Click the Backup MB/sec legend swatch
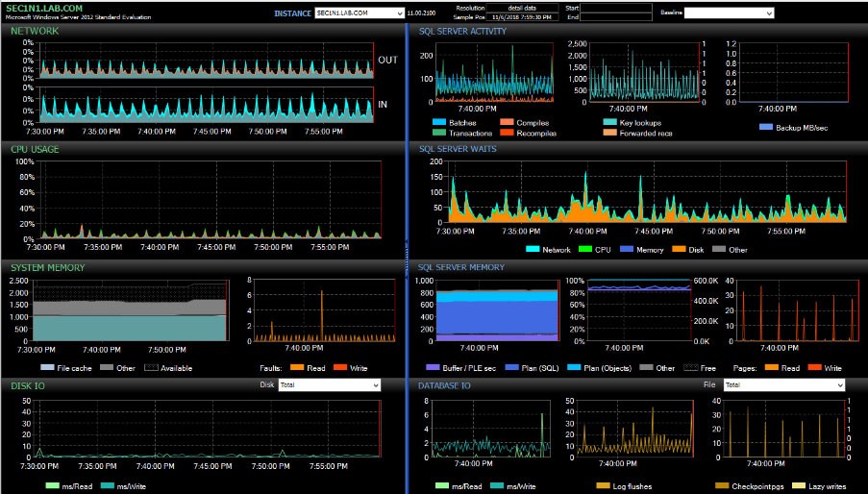The height and width of the screenshot is (494, 868). click(765, 127)
